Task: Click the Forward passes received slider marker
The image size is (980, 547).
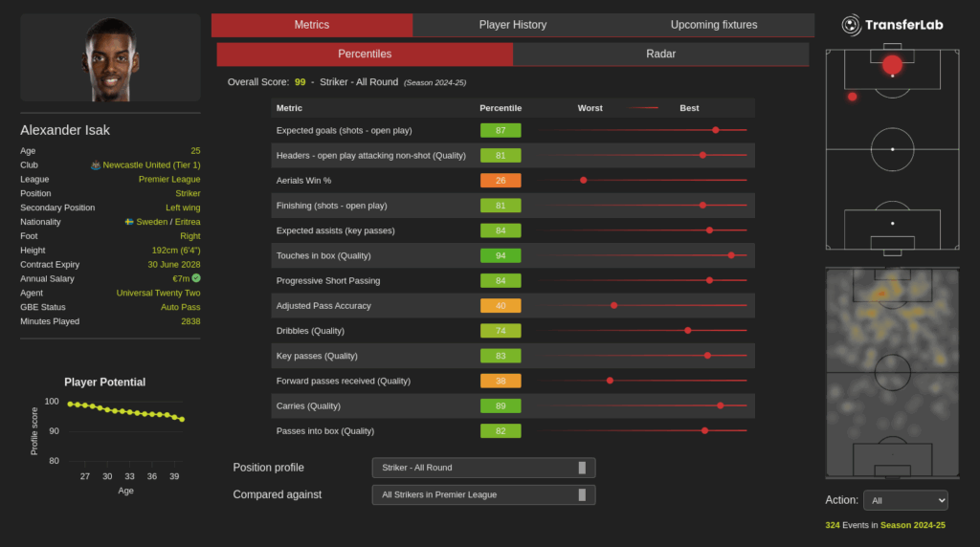Action: pos(610,381)
